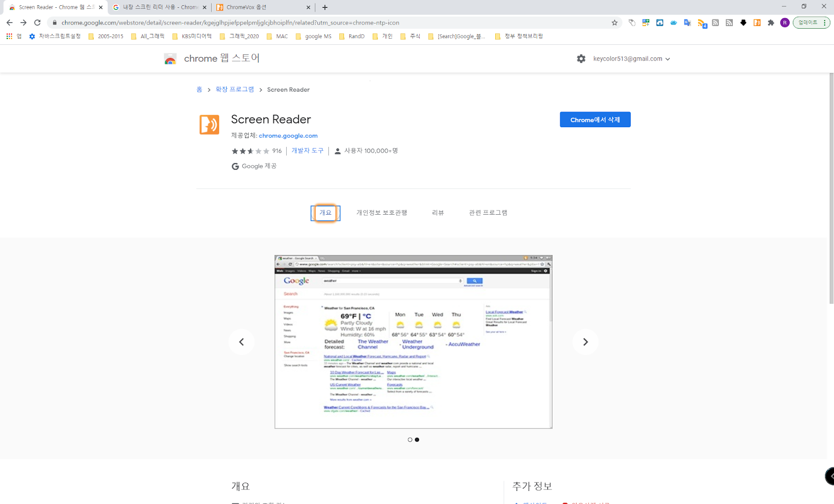Switch to ChromeVox 옵션 browser tab
834x504 pixels.
pyautogui.click(x=264, y=7)
